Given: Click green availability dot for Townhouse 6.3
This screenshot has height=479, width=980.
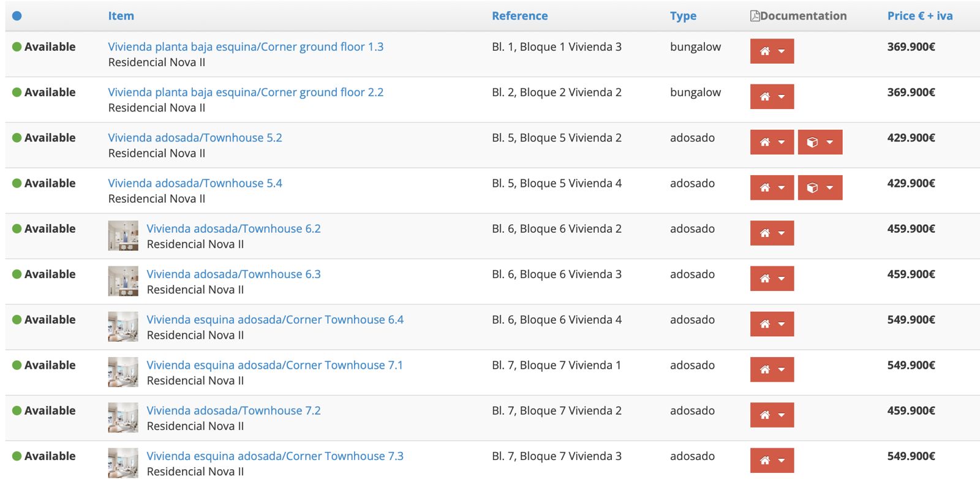Looking at the screenshot, I should pos(17,274).
